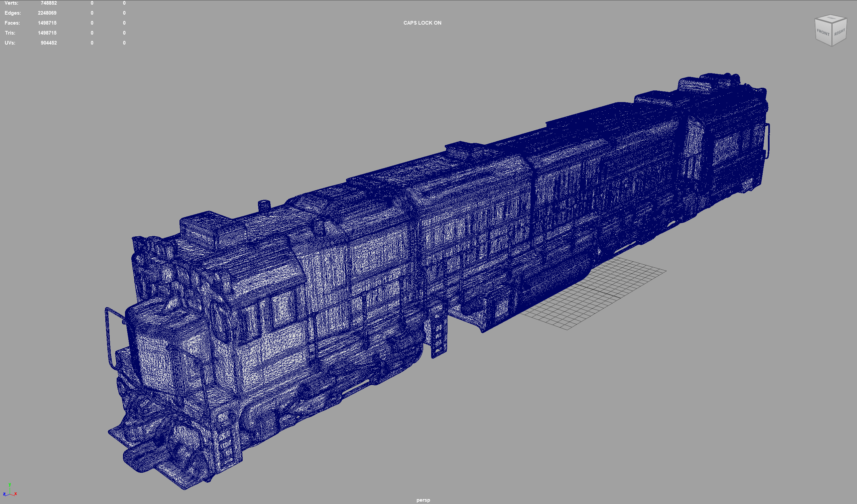Viewport: 857px width, 504px height.
Task: Click the top face of the ViewCube
Action: pyautogui.click(x=831, y=18)
